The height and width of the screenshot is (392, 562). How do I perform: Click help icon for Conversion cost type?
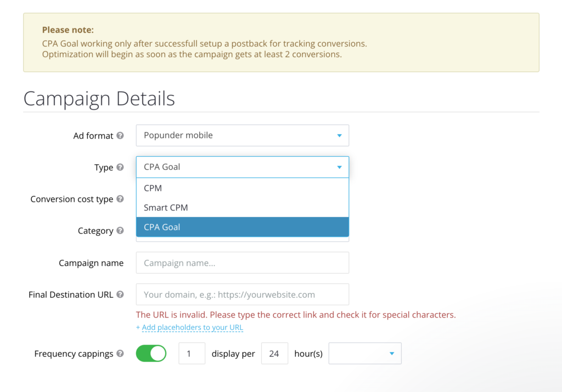(x=120, y=199)
